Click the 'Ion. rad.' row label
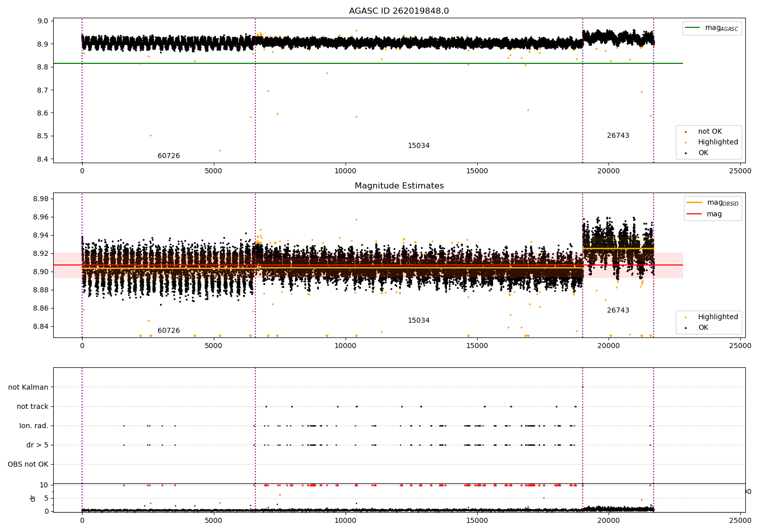760x532 pixels. pos(34,426)
